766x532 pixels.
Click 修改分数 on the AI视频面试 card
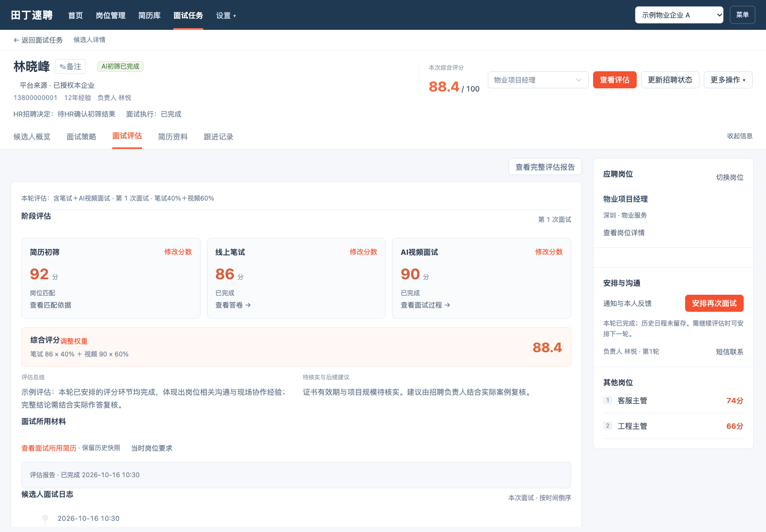pos(549,252)
